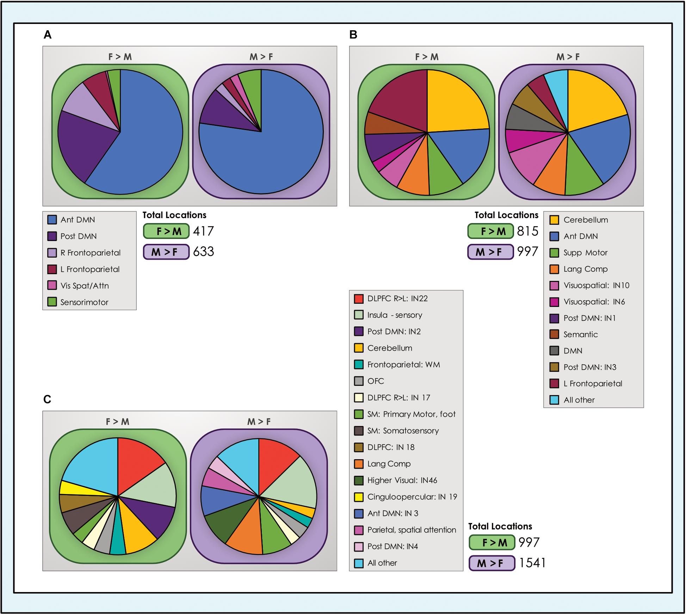Screen dimensions: 686x616
Task: Click the red DLPFC R>L: IN22 swatch
Action: 359,299
